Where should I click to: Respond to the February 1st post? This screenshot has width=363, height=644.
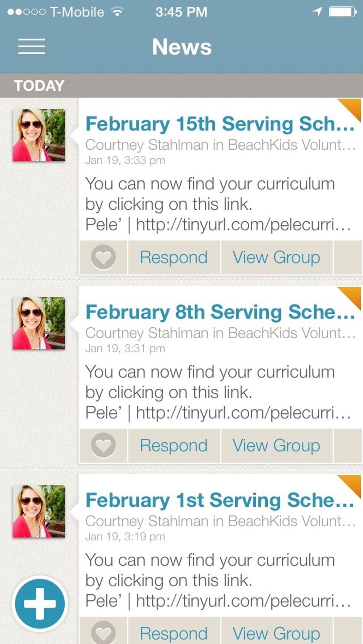(x=173, y=633)
